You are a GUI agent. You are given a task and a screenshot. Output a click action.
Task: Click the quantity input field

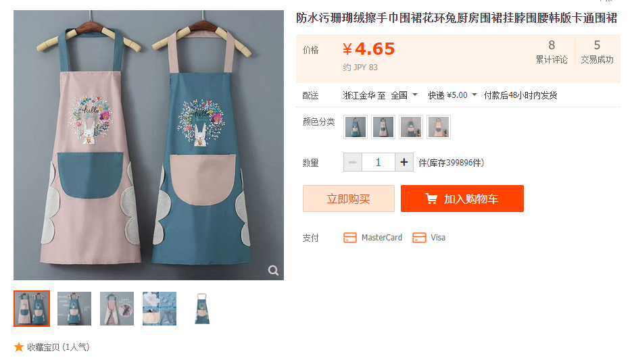coord(379,162)
